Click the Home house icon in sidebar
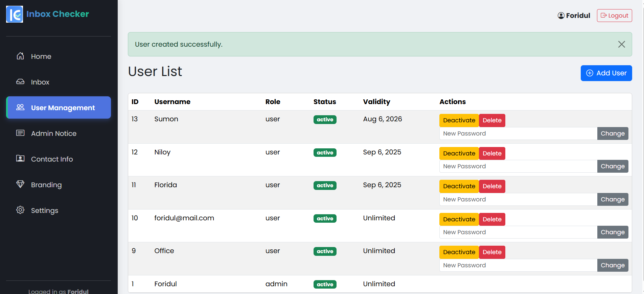Screen dimensions: 644x294 [x=20, y=56]
